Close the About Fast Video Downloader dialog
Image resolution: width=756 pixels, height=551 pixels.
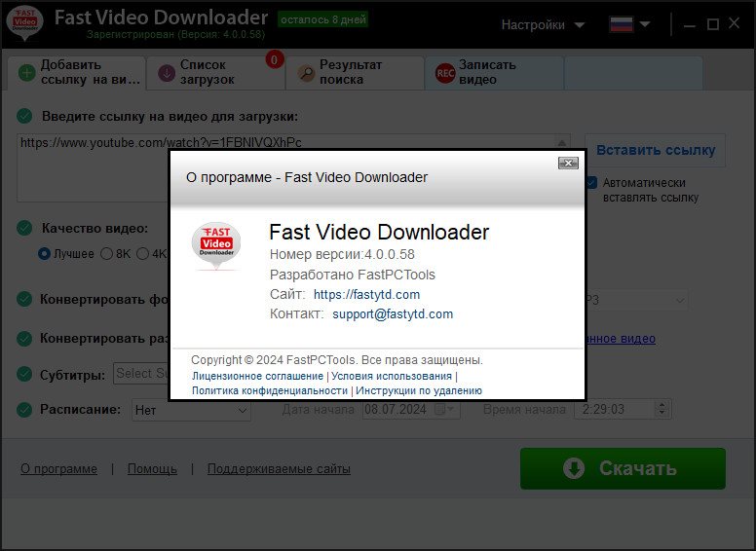point(568,164)
